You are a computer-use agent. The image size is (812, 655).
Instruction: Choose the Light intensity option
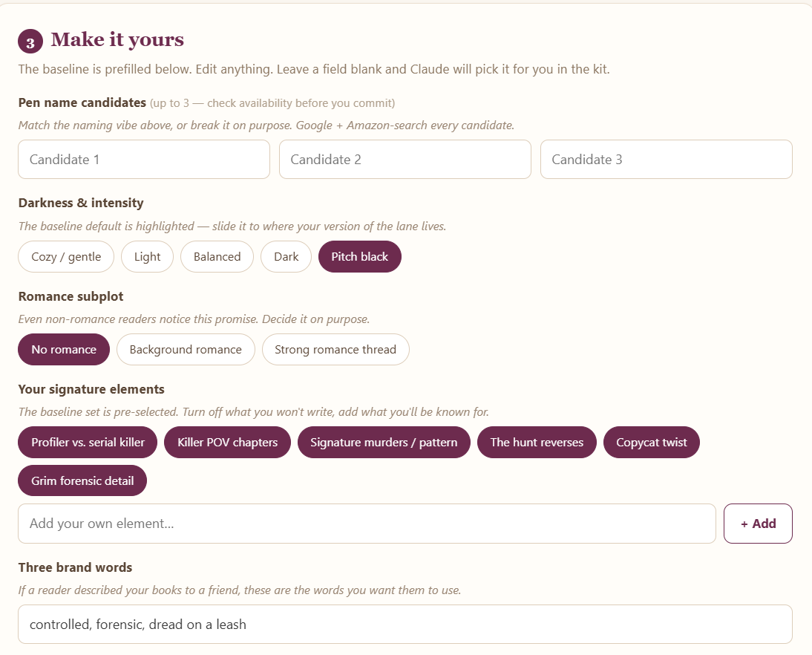click(x=147, y=256)
